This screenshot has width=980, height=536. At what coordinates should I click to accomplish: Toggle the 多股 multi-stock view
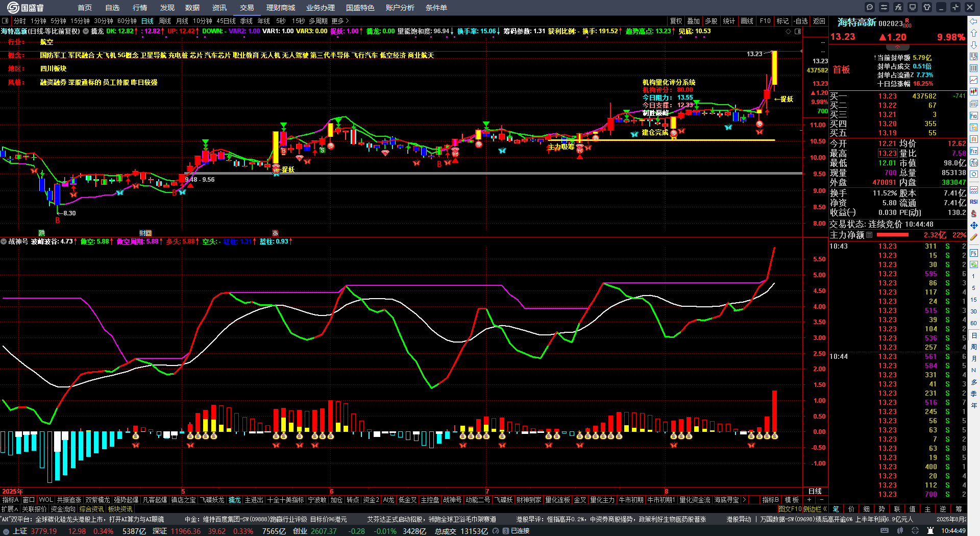point(711,21)
